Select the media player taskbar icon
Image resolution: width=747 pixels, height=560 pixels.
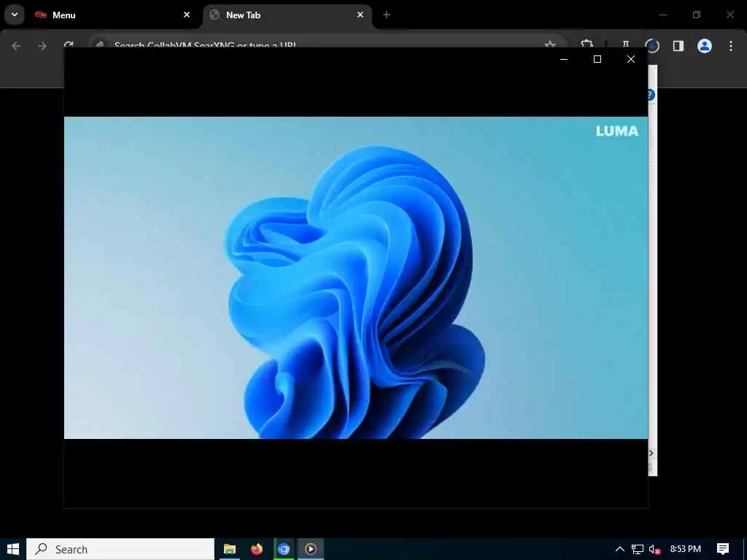tap(311, 549)
